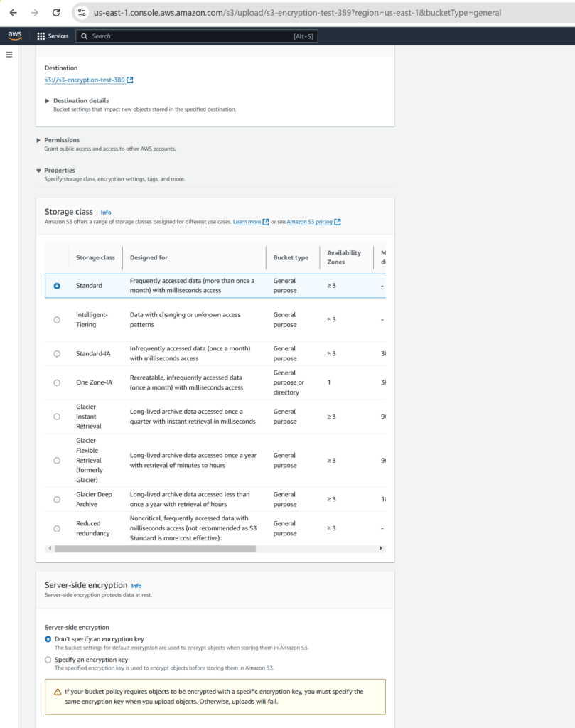This screenshot has height=728, width=575.
Task: Click external link icon next to Learn more
Action: [x=266, y=222]
